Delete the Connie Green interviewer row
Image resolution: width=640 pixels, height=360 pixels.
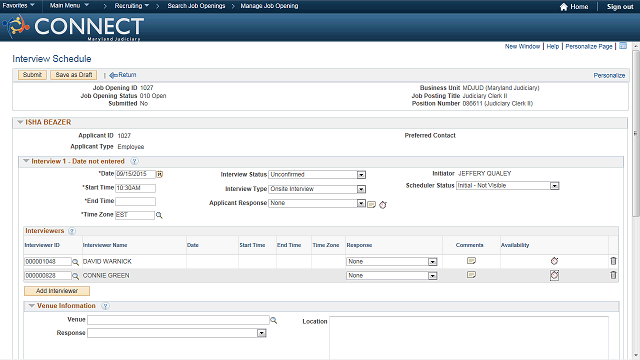(613, 275)
